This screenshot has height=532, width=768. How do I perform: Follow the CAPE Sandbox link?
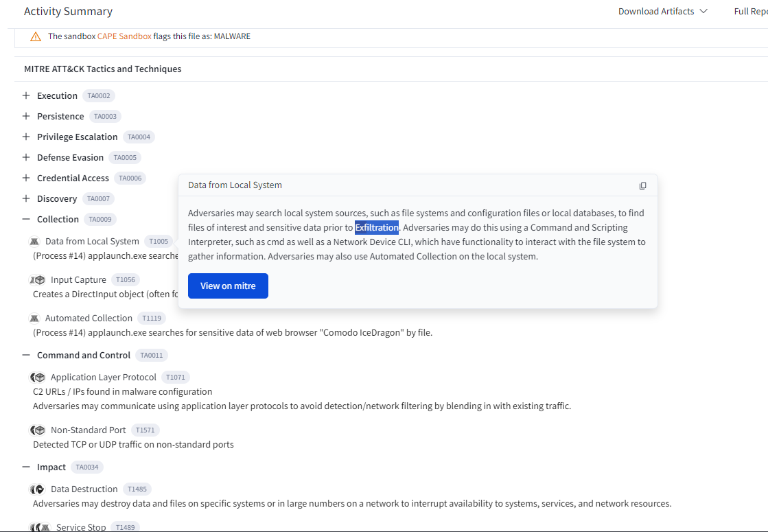124,36
